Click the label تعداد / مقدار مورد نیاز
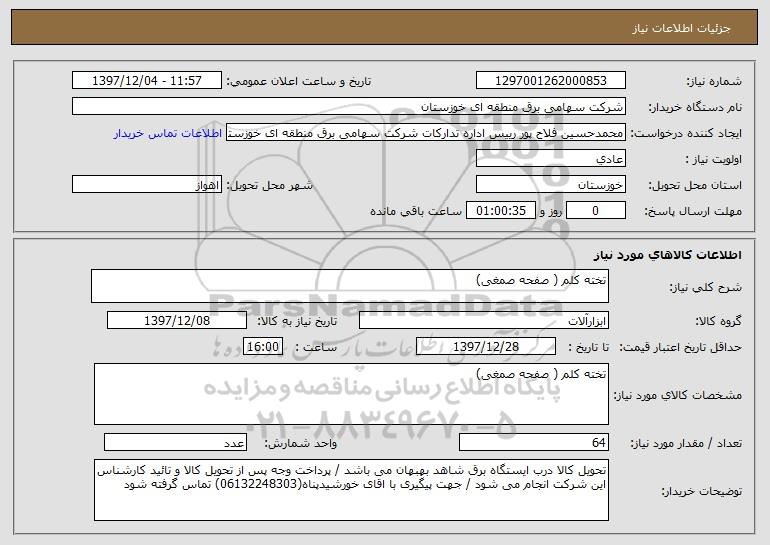This screenshot has width=770, height=545. point(686,443)
